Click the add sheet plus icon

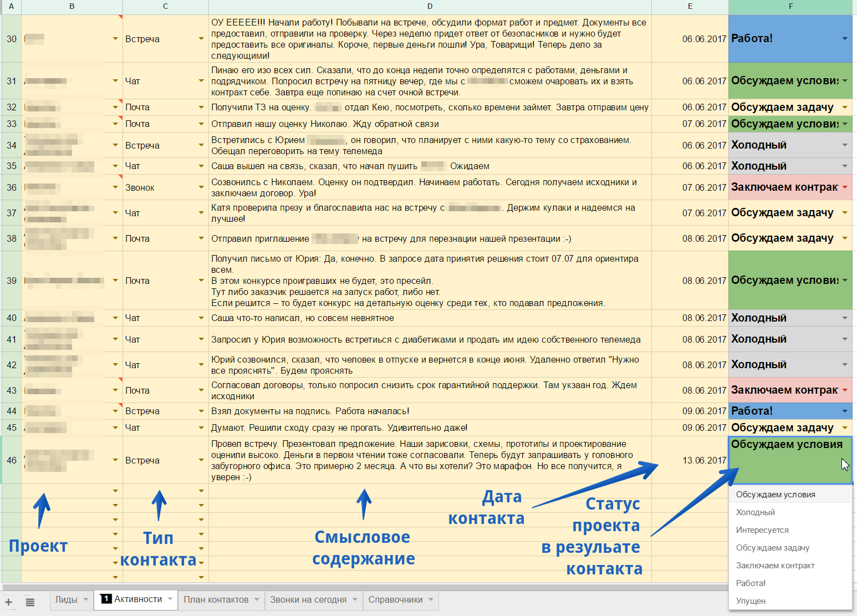tap(8, 601)
